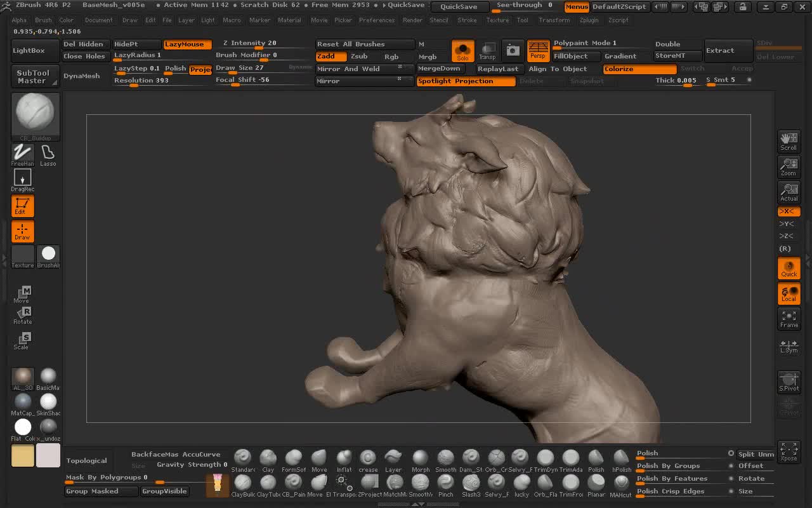
Task: Toggle Zadd mode
Action: (331, 57)
